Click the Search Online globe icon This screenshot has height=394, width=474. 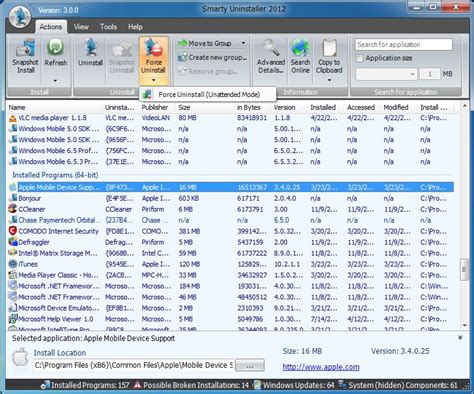pos(300,48)
